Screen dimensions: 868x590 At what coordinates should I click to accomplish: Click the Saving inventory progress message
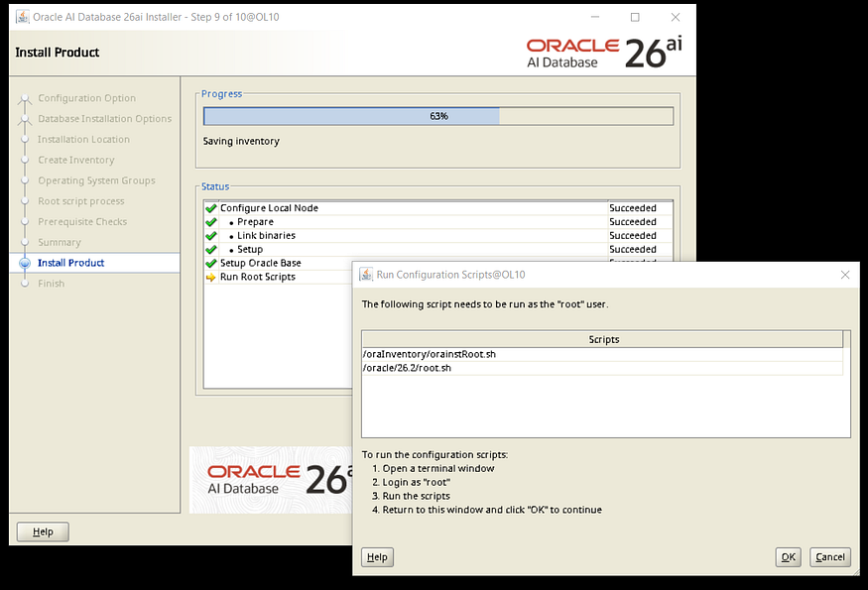pyautogui.click(x=241, y=141)
